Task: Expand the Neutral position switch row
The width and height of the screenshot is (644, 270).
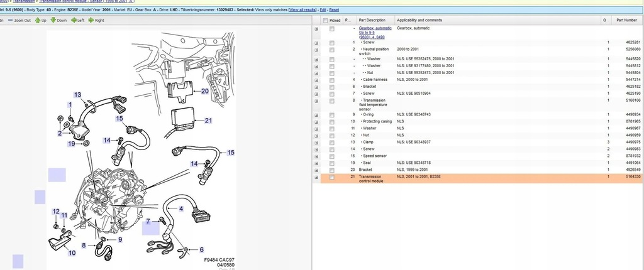Action: [x=316, y=49]
